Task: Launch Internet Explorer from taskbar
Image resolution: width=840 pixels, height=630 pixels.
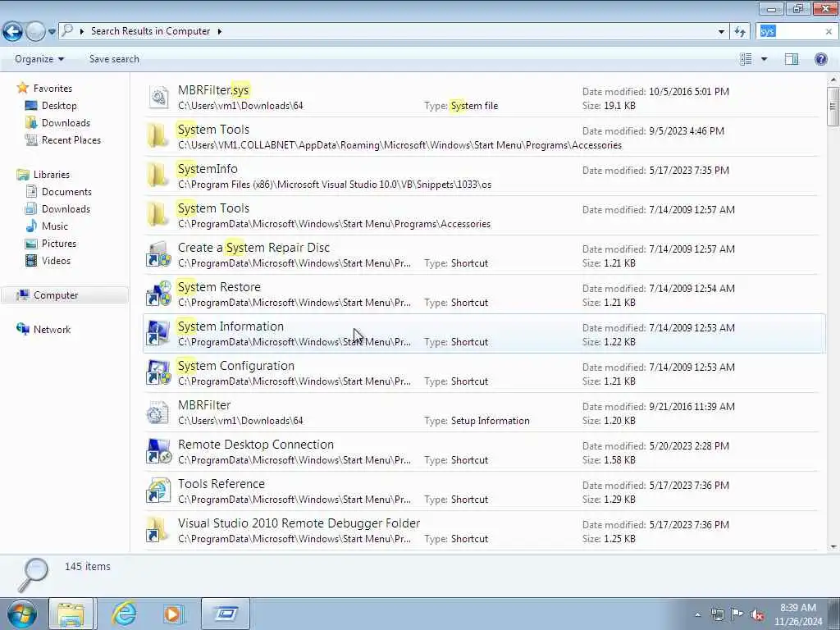Action: 123,614
